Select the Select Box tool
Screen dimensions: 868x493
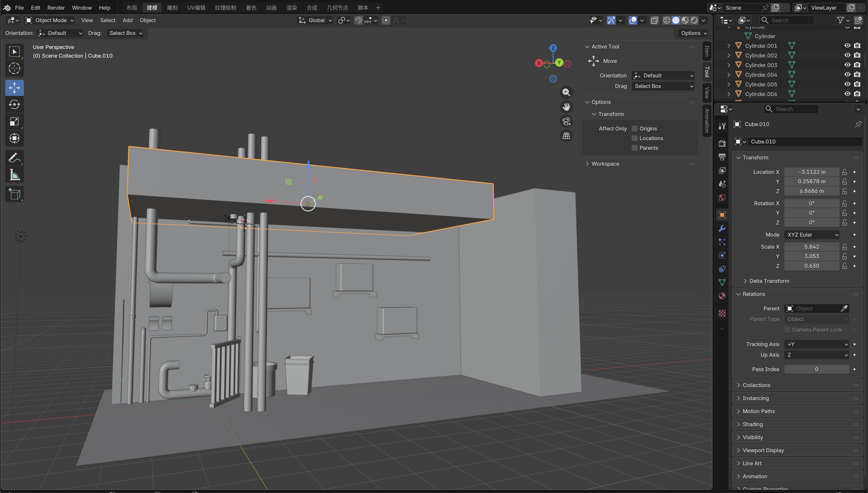(x=14, y=51)
